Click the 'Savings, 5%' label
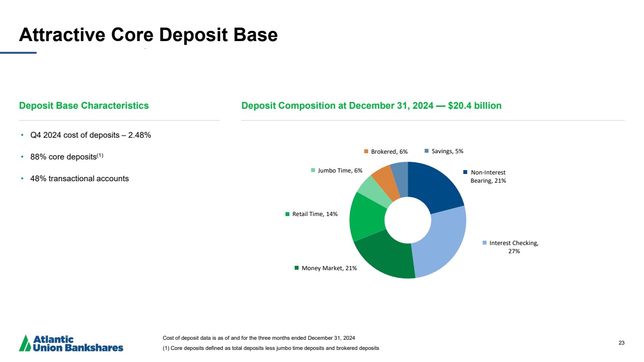Screen dimensions: 644x362 447,151
